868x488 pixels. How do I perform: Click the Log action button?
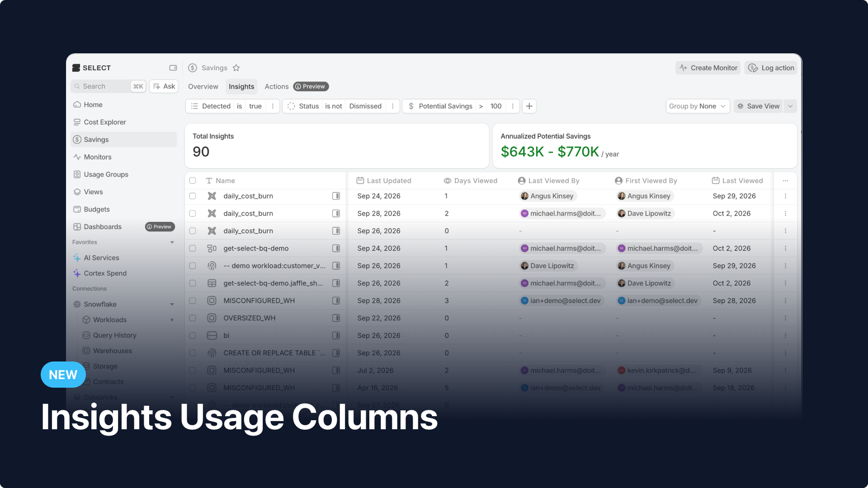tap(771, 68)
